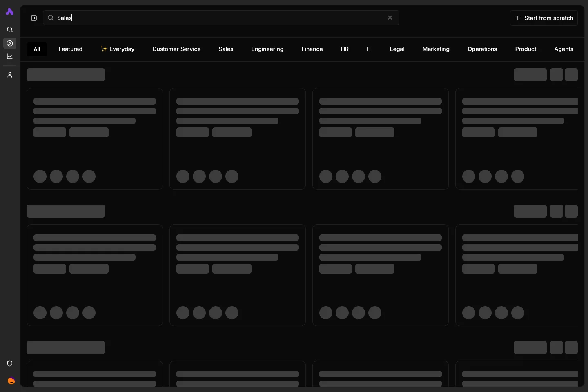Switch to the Product tab
Screen dimensions: 588x392
(x=526, y=49)
